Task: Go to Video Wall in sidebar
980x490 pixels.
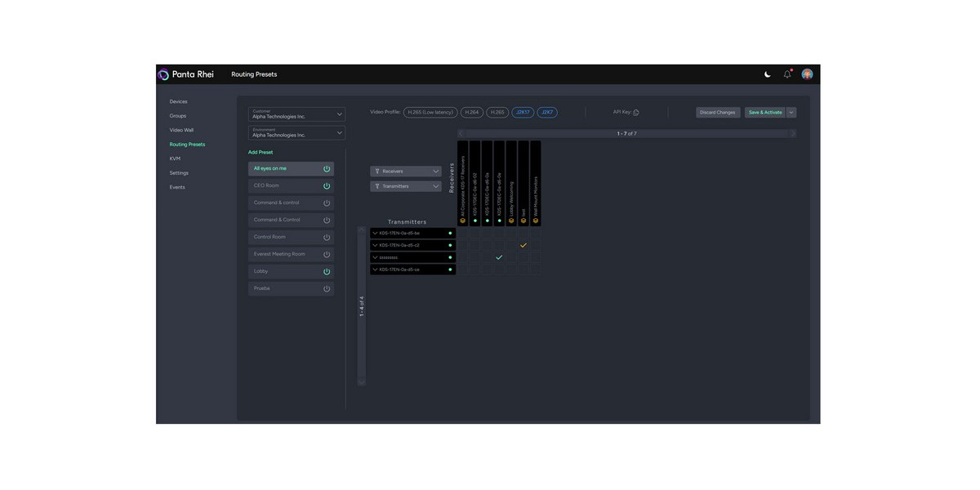Action: click(x=181, y=130)
